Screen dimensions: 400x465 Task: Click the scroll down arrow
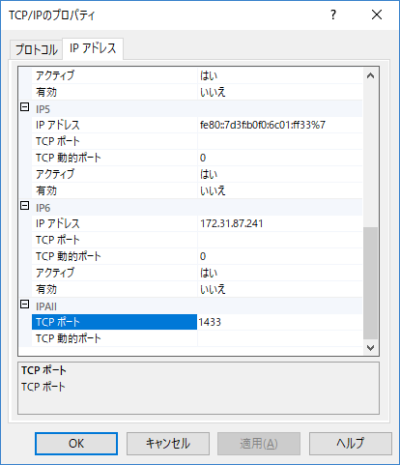pyautogui.click(x=370, y=348)
